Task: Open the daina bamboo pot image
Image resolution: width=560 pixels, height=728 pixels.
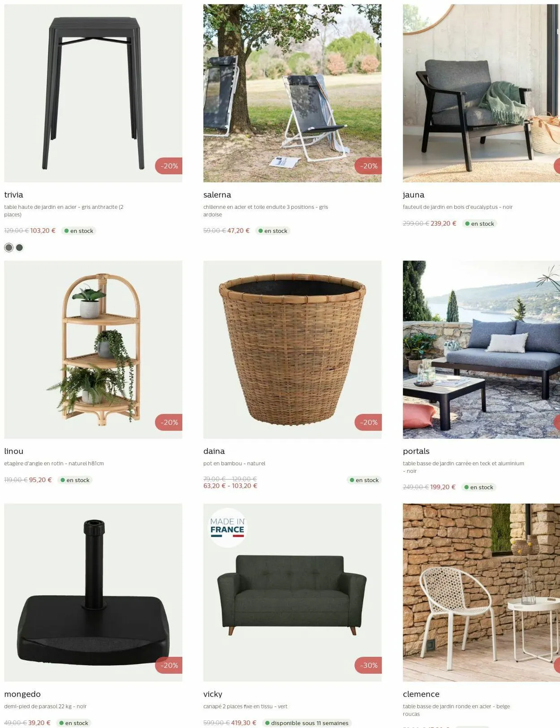Action: (x=292, y=349)
